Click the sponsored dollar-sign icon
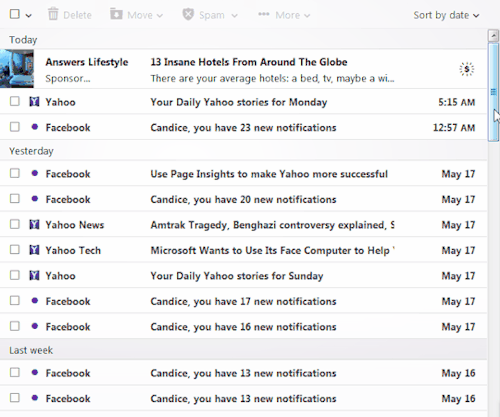Screen dimensions: 500x417 tap(466, 69)
